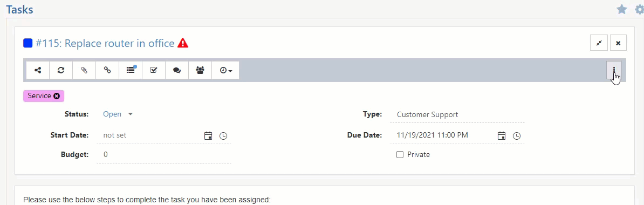Viewport: 644px width, 205px height.
Task: Click the Start Date clock time picker
Action: tap(223, 135)
